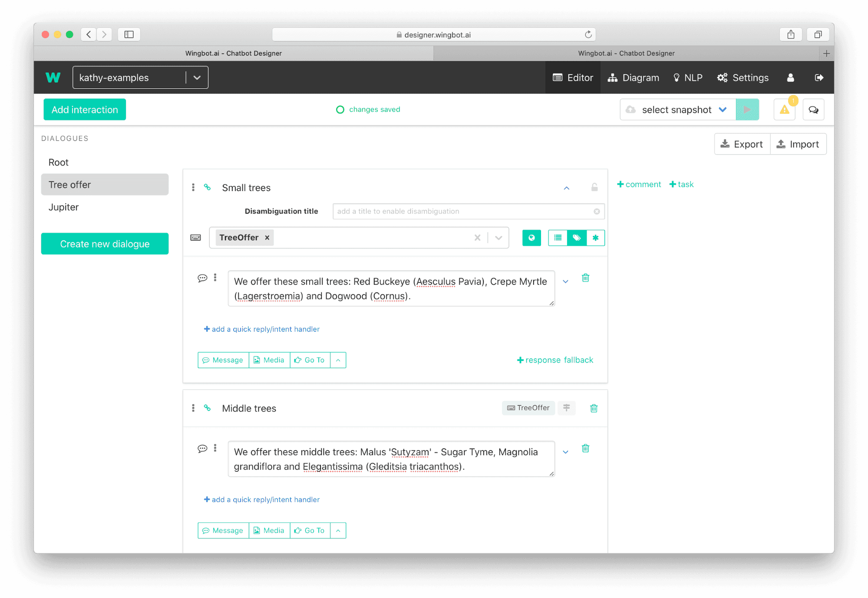868x598 pixels.
Task: Add a Message in Small trees
Action: pos(223,360)
